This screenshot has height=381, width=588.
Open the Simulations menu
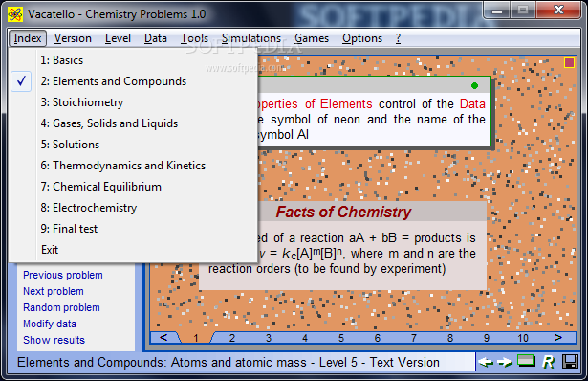(x=251, y=38)
